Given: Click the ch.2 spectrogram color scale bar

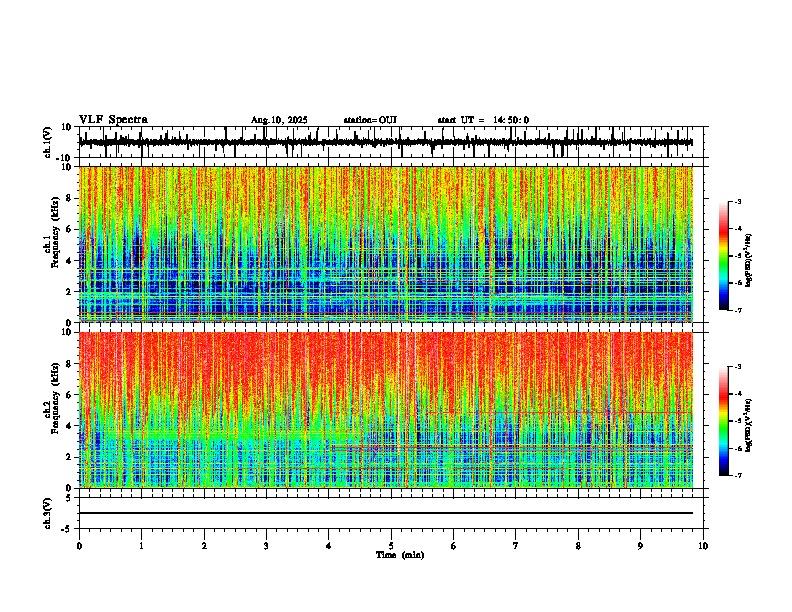Looking at the screenshot, I should tap(724, 421).
